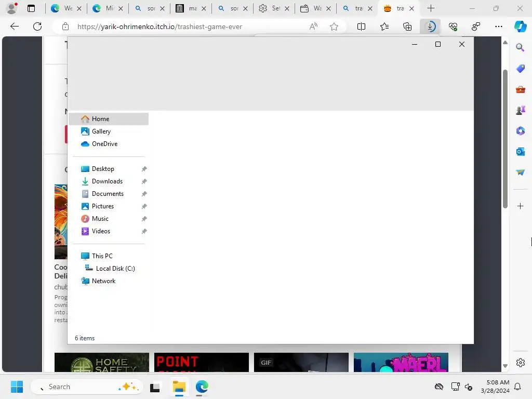Click Microsoft Edge taskbar icon
Viewport: 532px width, 399px height.
[x=202, y=387]
